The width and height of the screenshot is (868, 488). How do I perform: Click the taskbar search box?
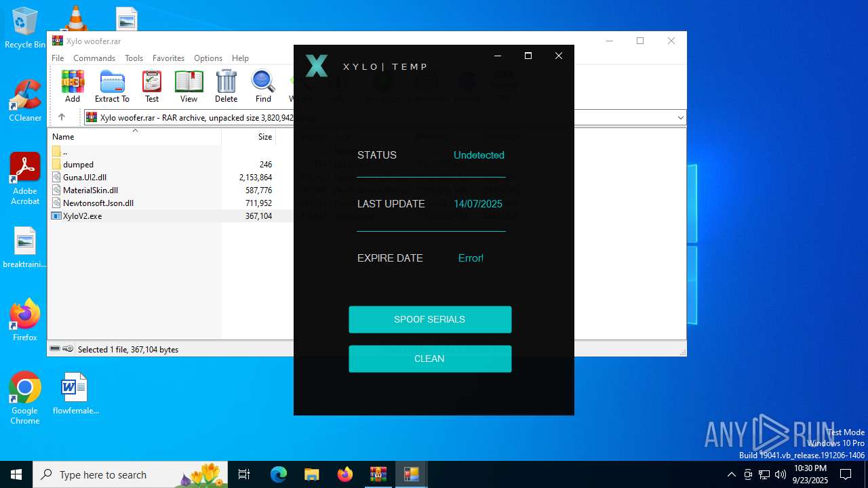point(130,474)
